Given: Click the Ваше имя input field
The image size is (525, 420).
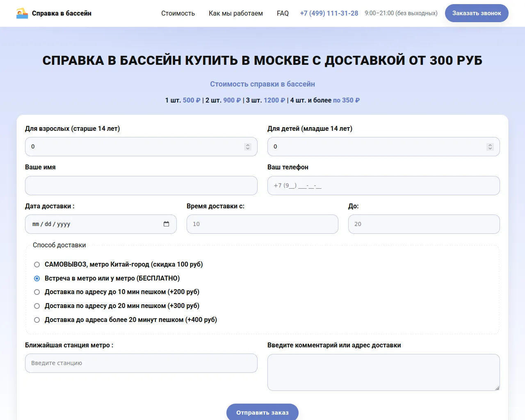Looking at the screenshot, I should click(x=141, y=186).
